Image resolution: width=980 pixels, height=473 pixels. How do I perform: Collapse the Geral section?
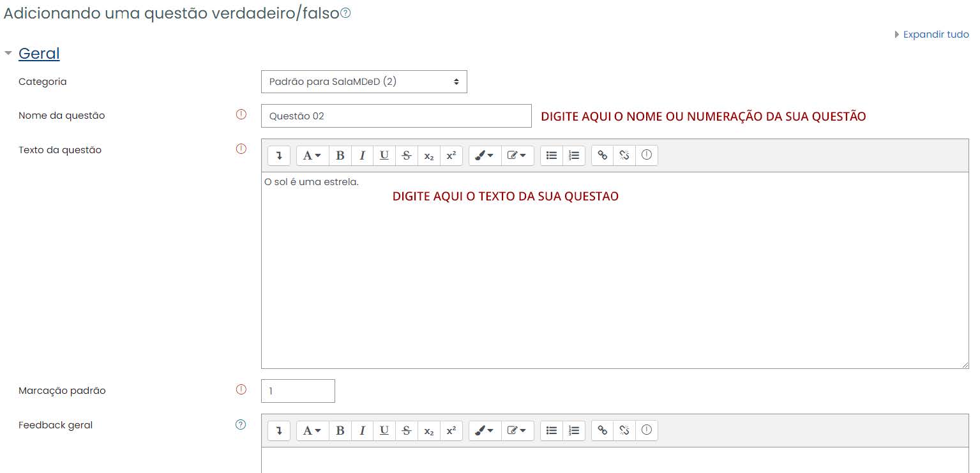(8, 54)
